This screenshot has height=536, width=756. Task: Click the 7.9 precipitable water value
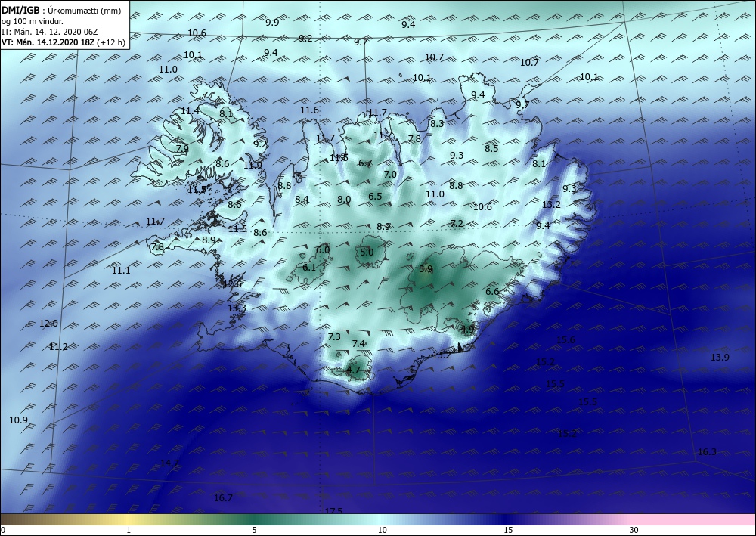[182, 148]
